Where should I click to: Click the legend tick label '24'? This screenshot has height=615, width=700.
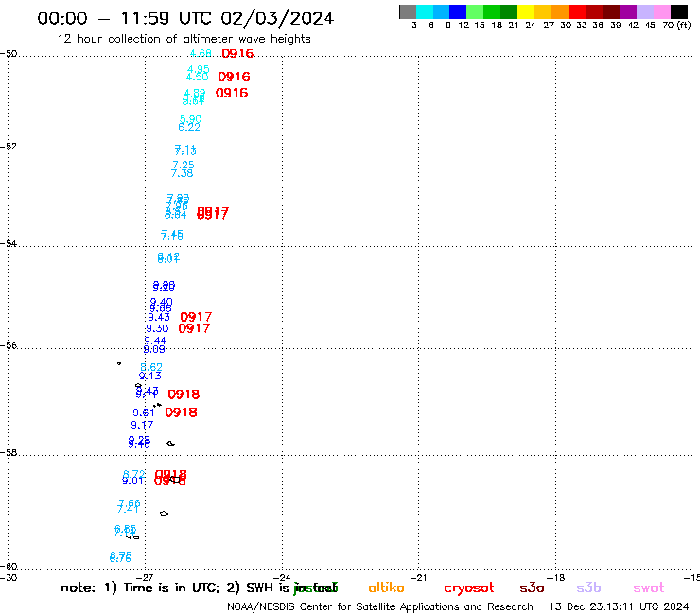pyautogui.click(x=531, y=26)
